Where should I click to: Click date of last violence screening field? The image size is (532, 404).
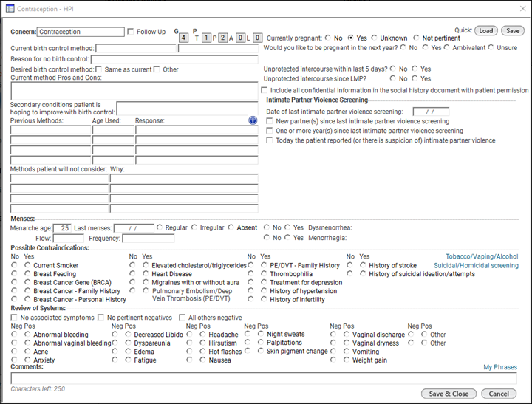[431, 112]
